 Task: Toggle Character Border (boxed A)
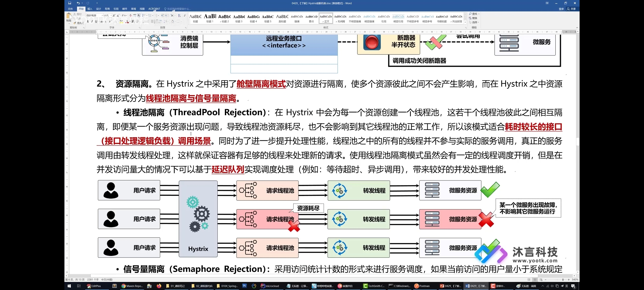[x=139, y=16]
